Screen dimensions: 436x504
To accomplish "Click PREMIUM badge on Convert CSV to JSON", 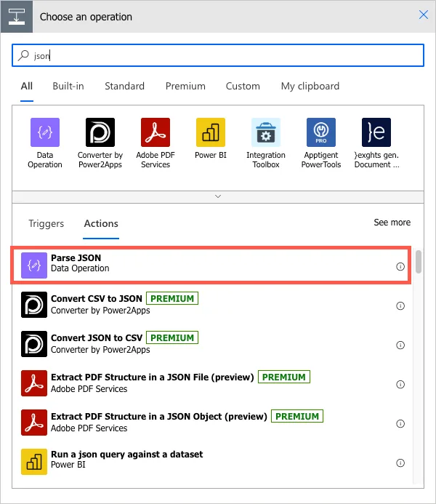I will pyautogui.click(x=172, y=298).
